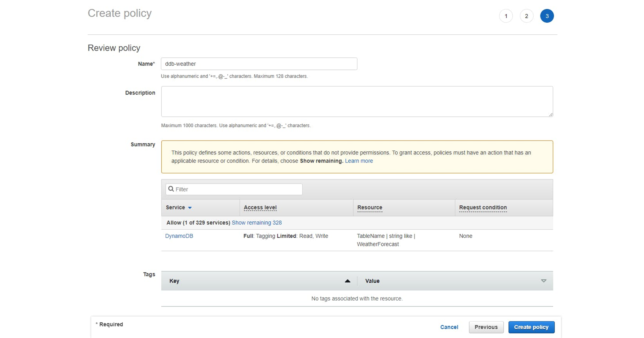Click the 'Previous' button
Image resolution: width=644 pixels, height=338 pixels.
click(x=486, y=327)
